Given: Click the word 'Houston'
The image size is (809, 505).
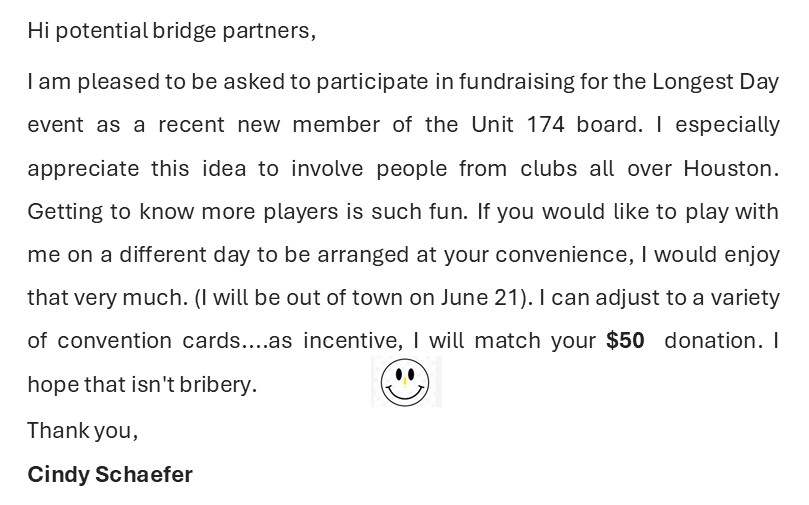Looking at the screenshot, I should [729, 168].
